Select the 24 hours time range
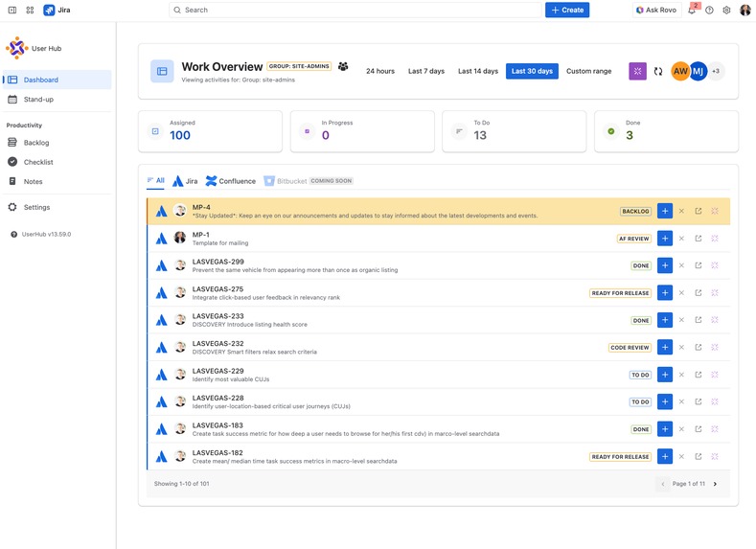756x549 pixels. [x=380, y=71]
